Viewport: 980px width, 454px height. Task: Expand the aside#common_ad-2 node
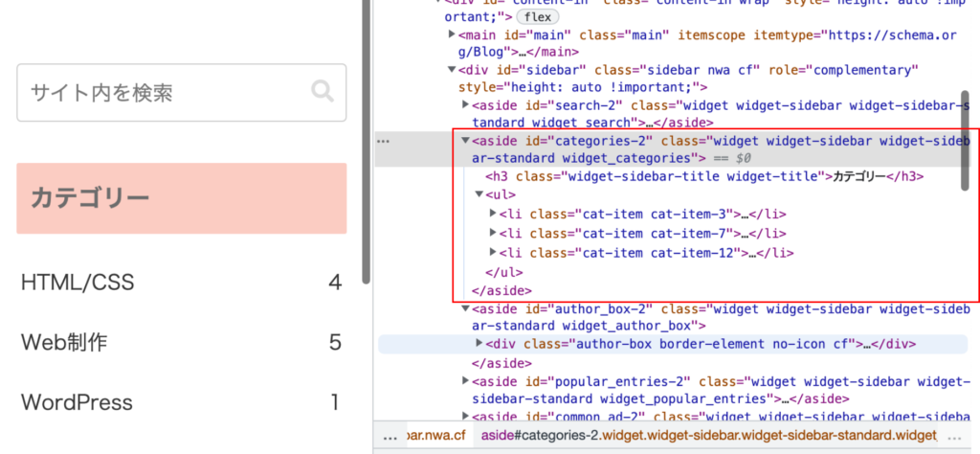(x=466, y=415)
